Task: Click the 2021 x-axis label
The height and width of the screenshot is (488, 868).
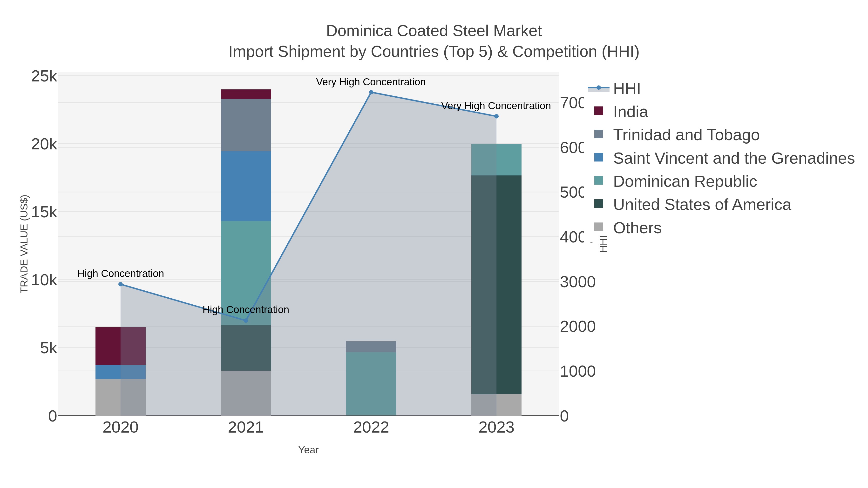Action: tap(246, 428)
